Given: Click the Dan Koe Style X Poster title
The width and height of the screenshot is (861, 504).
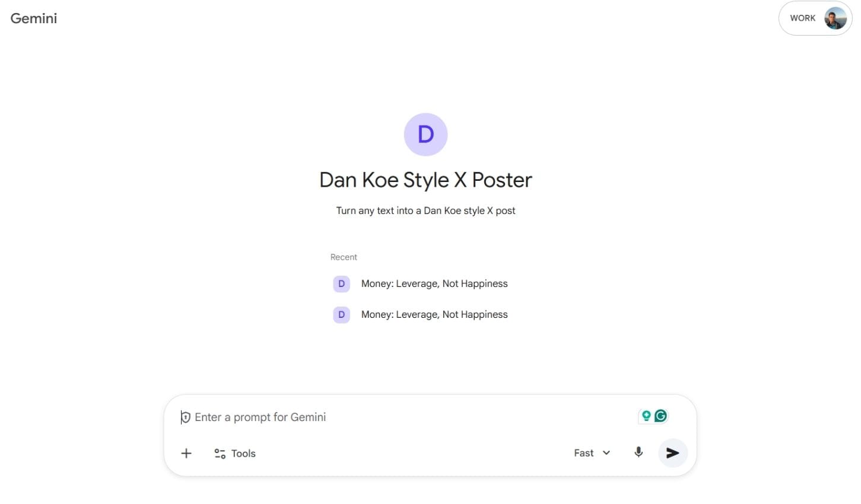Looking at the screenshot, I should click(425, 180).
